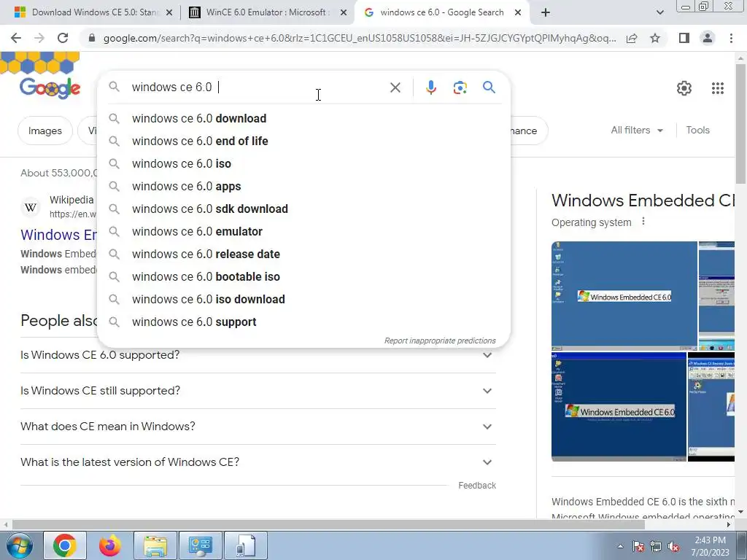
Task: Open more options beside Operating system
Action: pyautogui.click(x=643, y=222)
